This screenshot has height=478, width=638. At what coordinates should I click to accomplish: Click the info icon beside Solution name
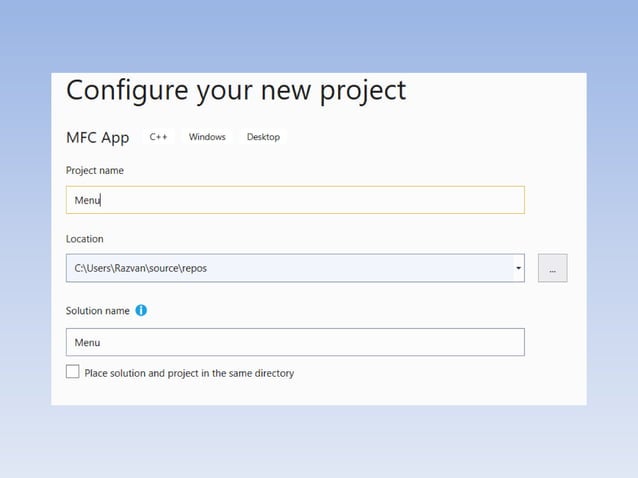(141, 310)
